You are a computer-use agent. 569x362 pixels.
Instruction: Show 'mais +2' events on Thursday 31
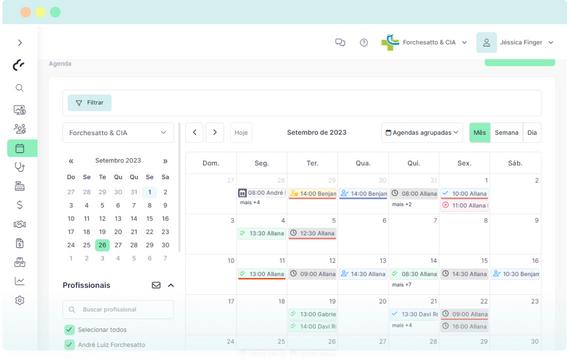[x=401, y=204]
